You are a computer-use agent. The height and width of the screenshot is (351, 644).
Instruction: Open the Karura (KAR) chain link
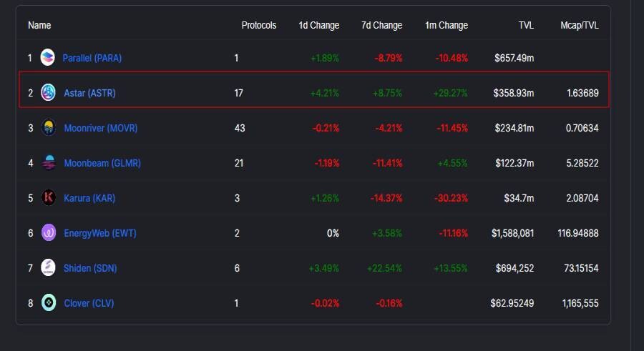(89, 198)
